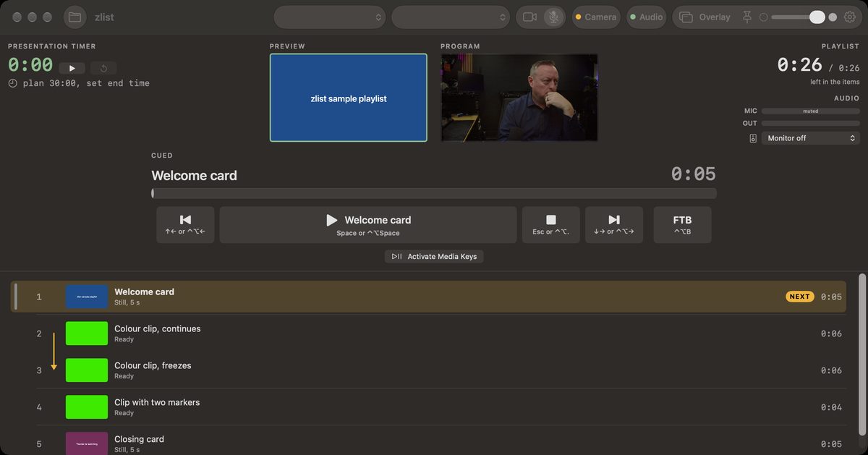
Task: Click the speaker icon beside Monitor dropdown
Action: click(x=753, y=138)
